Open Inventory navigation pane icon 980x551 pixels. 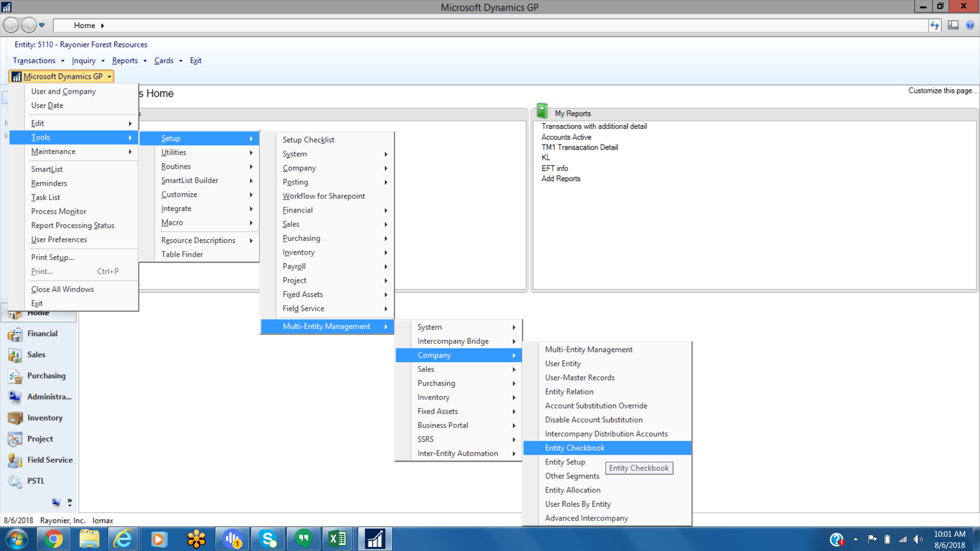pos(15,418)
